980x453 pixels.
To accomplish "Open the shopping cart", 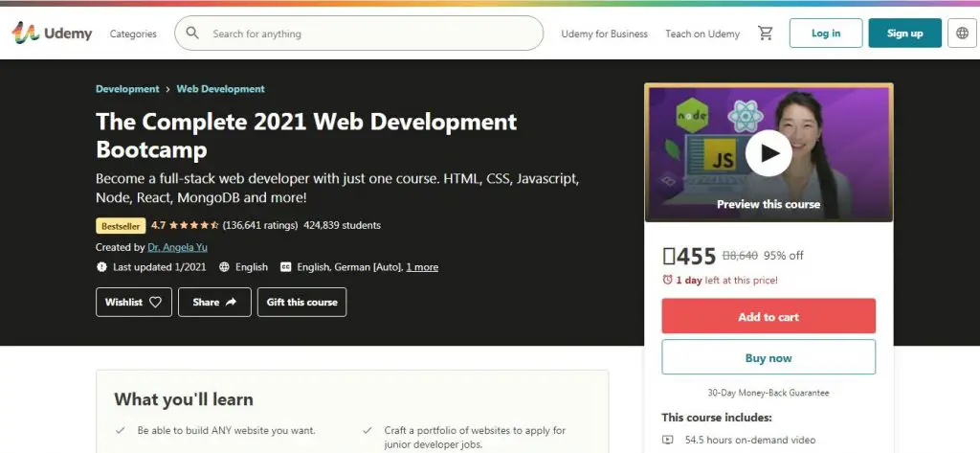I will (765, 34).
